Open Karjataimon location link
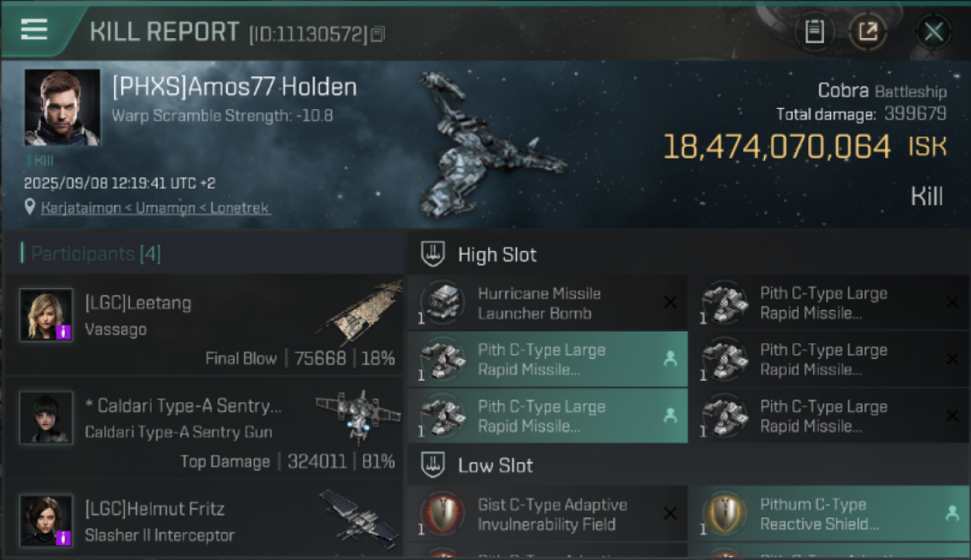The image size is (971, 560). pyautogui.click(x=155, y=208)
